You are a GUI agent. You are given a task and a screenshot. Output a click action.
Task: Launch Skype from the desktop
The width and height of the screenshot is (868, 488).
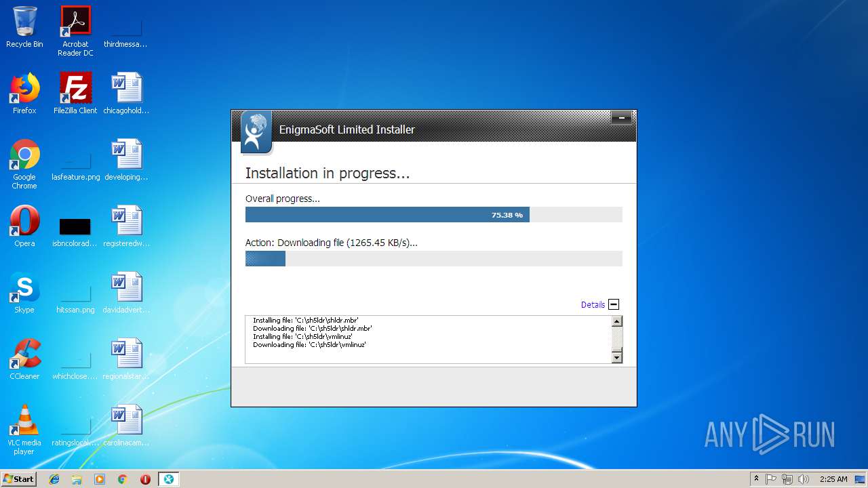pyautogui.click(x=24, y=293)
